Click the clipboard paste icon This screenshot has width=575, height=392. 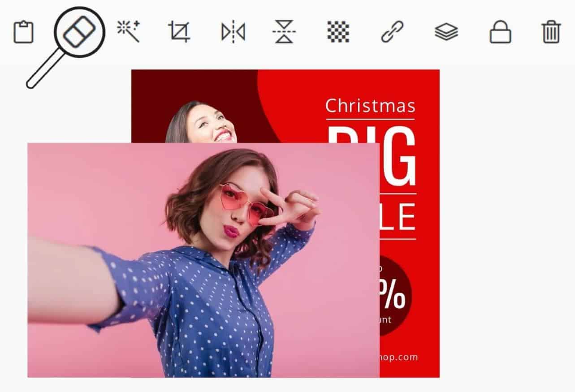coord(23,32)
